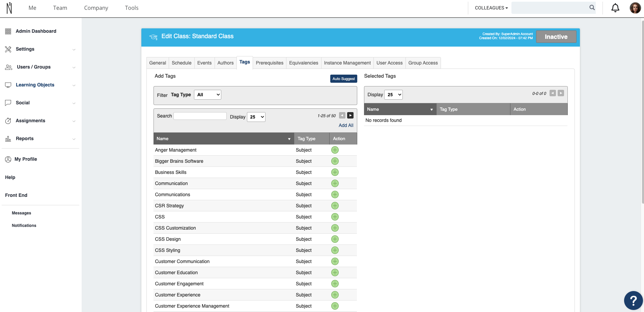The height and width of the screenshot is (312, 644).
Task: Sort available tags by Name column arrow
Action: coord(289,139)
